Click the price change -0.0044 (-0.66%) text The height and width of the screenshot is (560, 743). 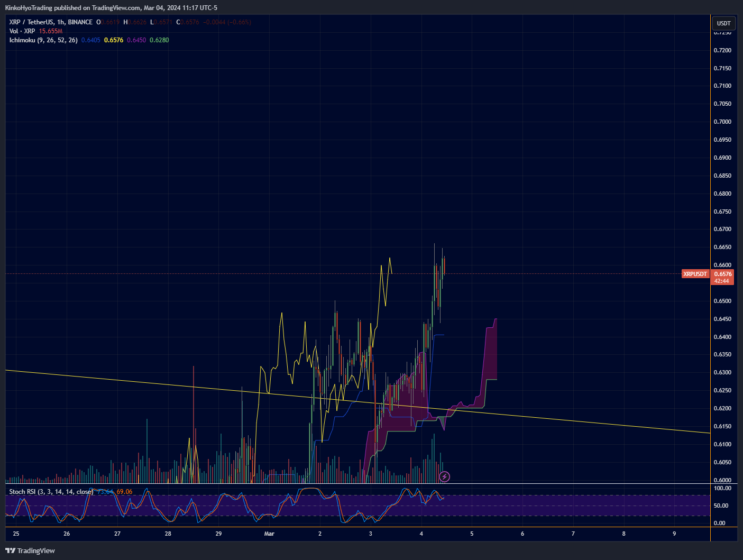coord(227,22)
